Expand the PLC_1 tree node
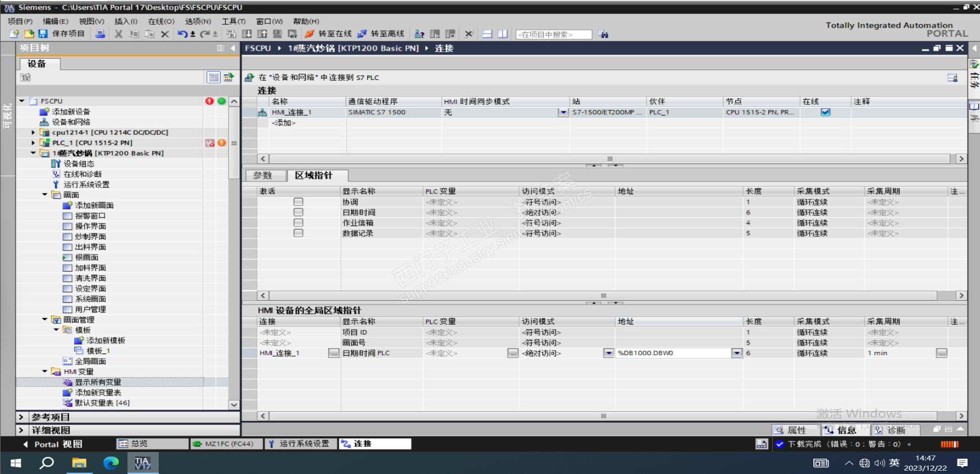Viewport: 980px width, 474px height. [x=33, y=143]
